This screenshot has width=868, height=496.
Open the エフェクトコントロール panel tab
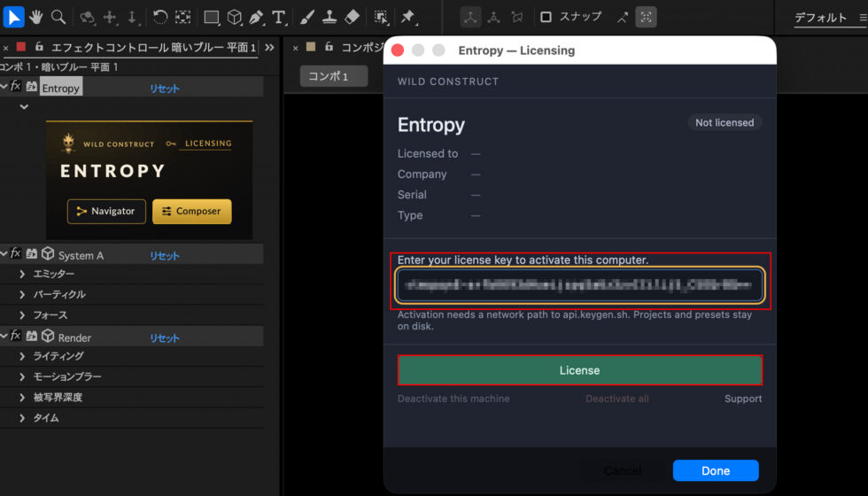coord(153,48)
